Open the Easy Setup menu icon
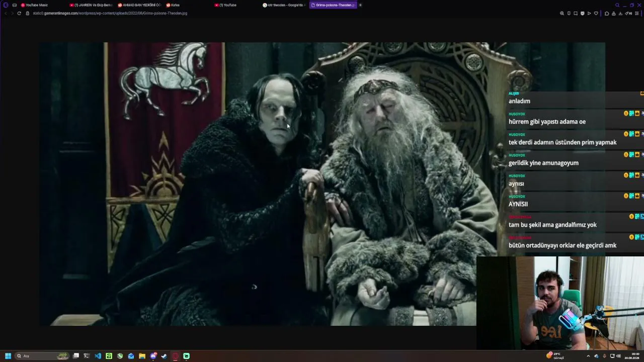Image resolution: width=644 pixels, height=362 pixels. (x=637, y=13)
